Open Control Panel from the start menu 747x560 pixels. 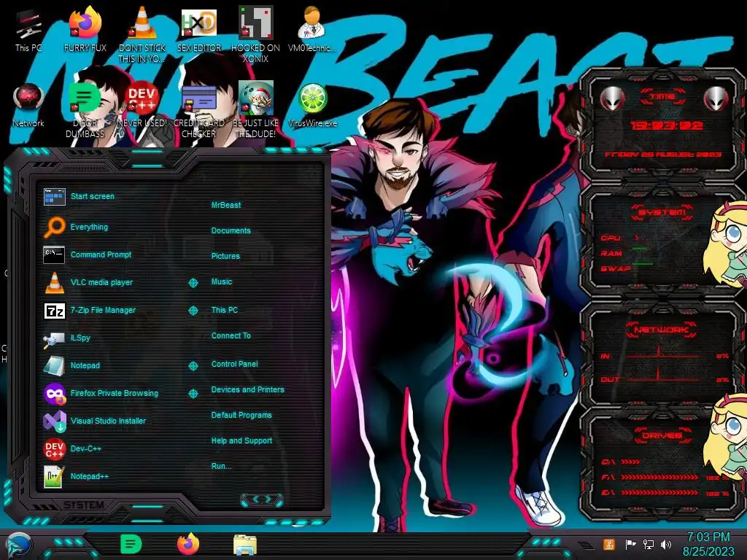click(234, 364)
